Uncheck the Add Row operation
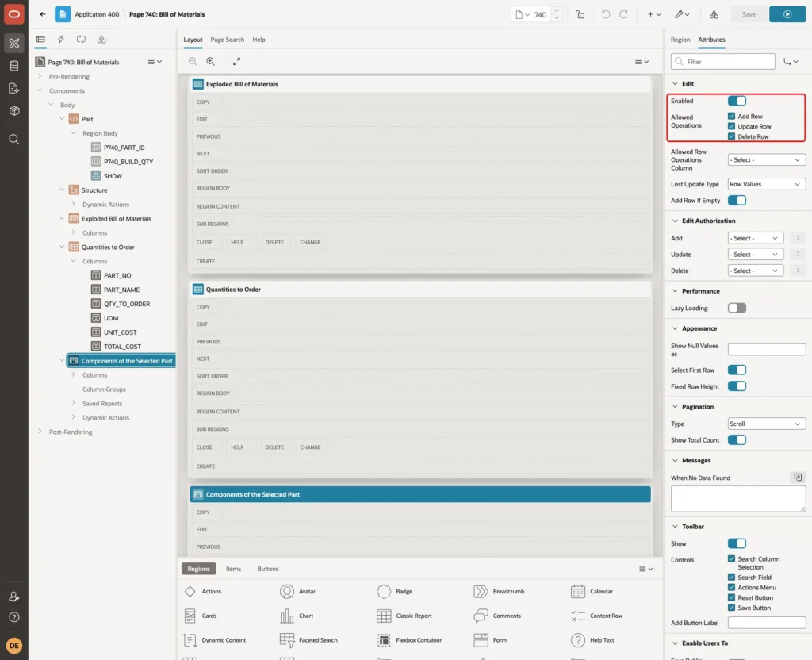Screen dimensions: 812x660 click(x=731, y=116)
